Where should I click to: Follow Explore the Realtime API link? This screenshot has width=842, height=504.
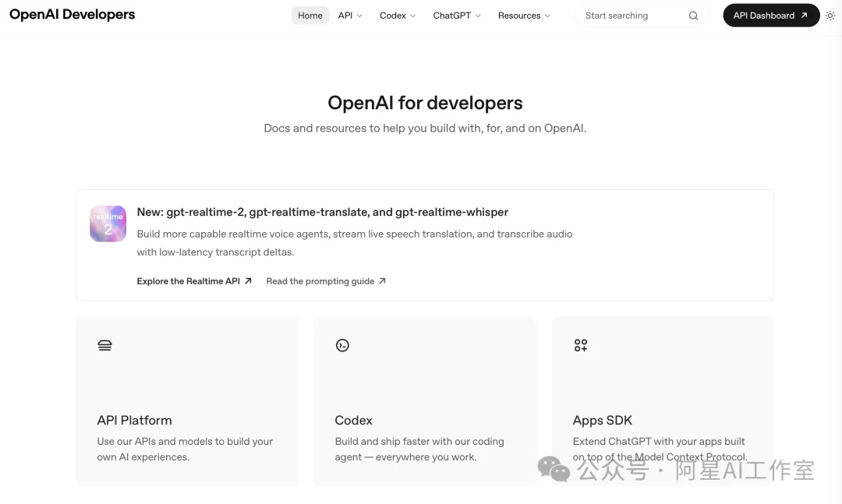point(194,281)
